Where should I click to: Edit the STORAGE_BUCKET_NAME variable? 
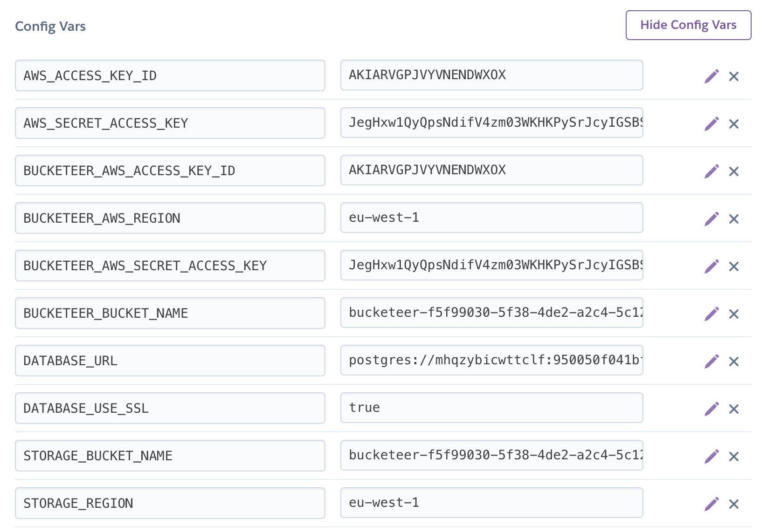coord(711,456)
